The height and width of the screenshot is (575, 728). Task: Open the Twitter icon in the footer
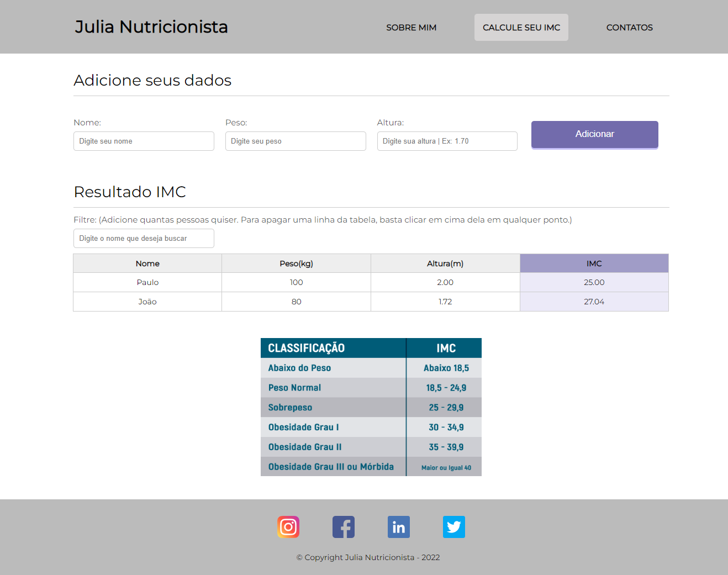453,527
